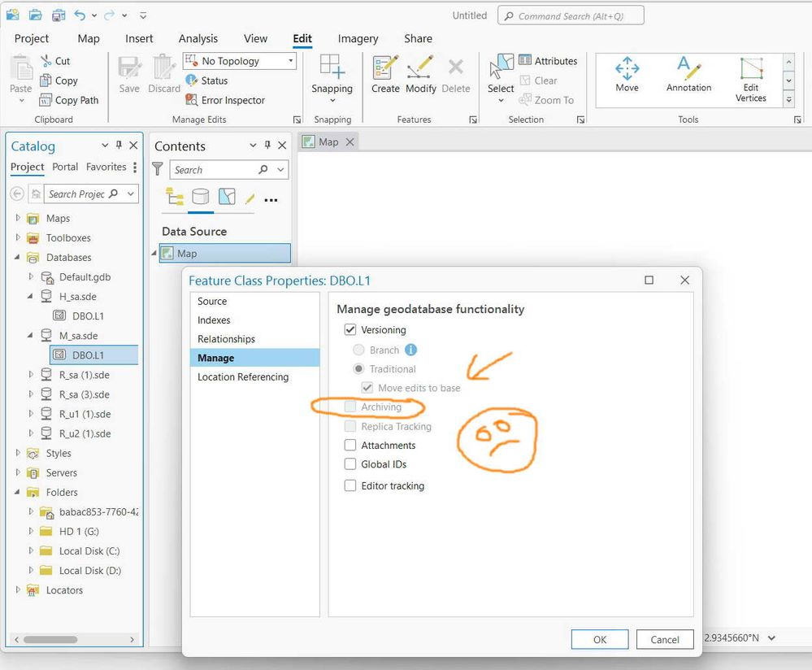Viewport: 812px width, 670px height.
Task: Toggle the Archiving checkbox
Action: [350, 407]
